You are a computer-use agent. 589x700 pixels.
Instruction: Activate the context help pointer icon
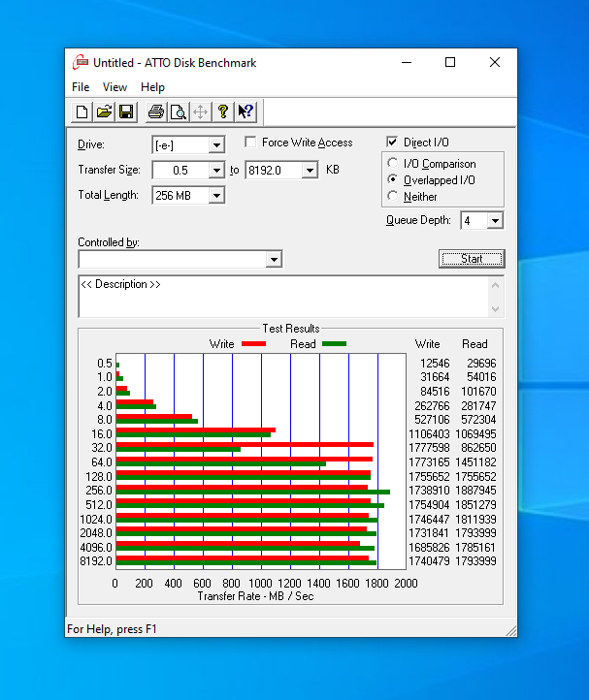click(245, 112)
